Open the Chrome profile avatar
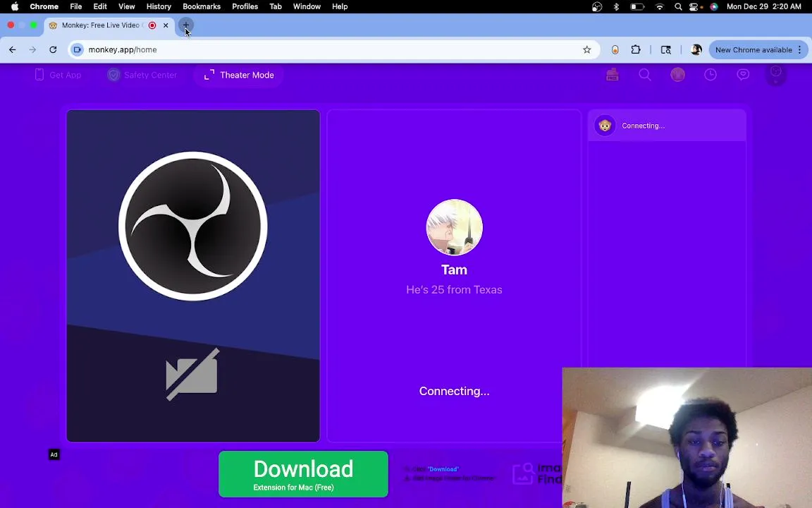Screen dimensions: 812x508 pos(696,50)
